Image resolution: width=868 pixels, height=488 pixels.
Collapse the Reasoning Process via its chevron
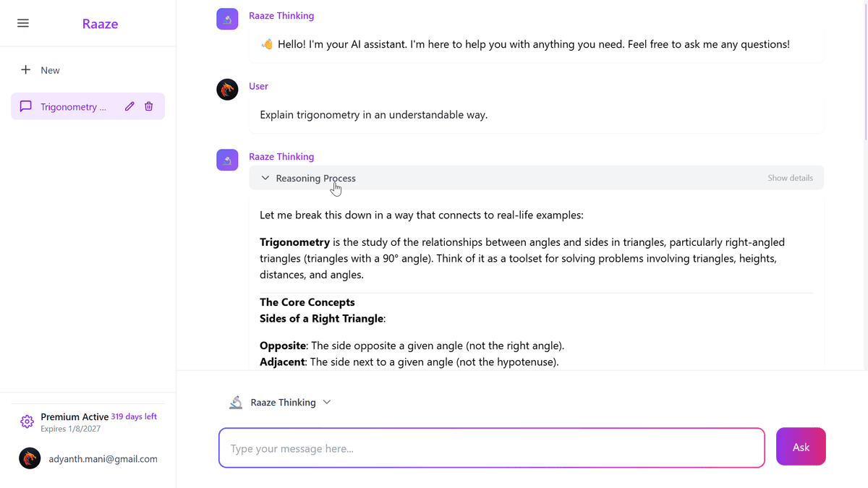(265, 178)
